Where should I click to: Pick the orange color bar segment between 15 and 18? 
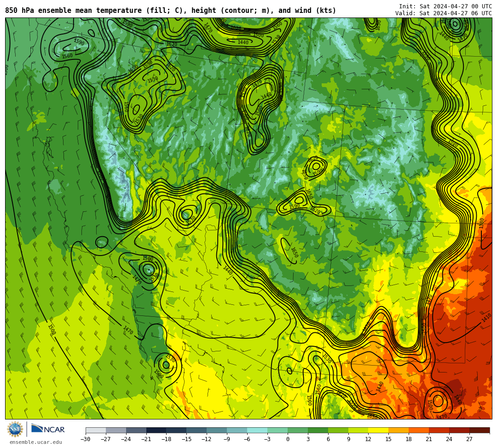(x=399, y=430)
